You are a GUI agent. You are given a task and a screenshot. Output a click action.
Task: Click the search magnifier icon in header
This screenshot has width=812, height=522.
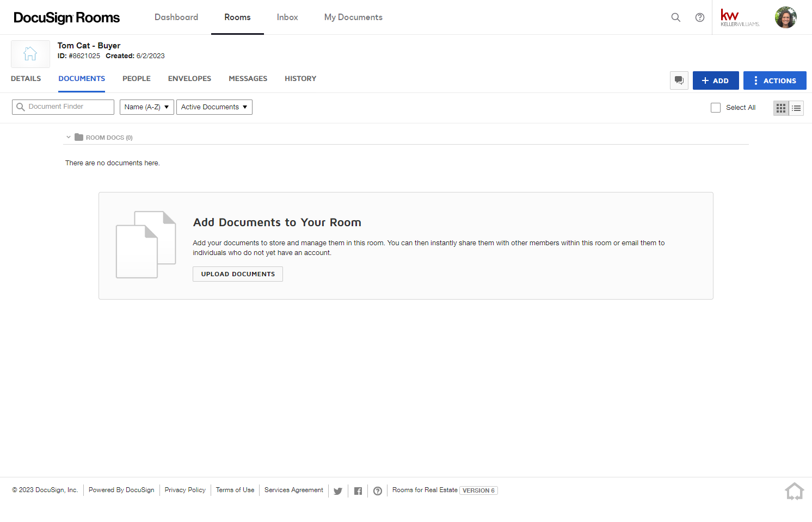pyautogui.click(x=676, y=17)
